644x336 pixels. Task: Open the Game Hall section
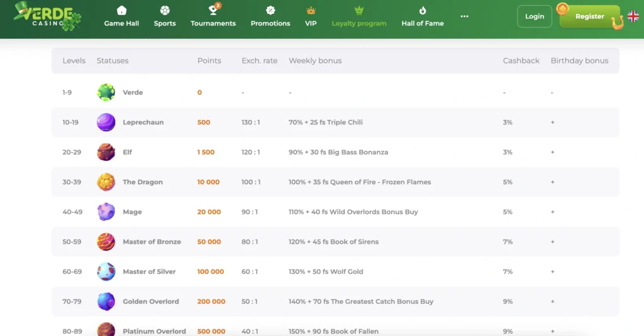121,17
